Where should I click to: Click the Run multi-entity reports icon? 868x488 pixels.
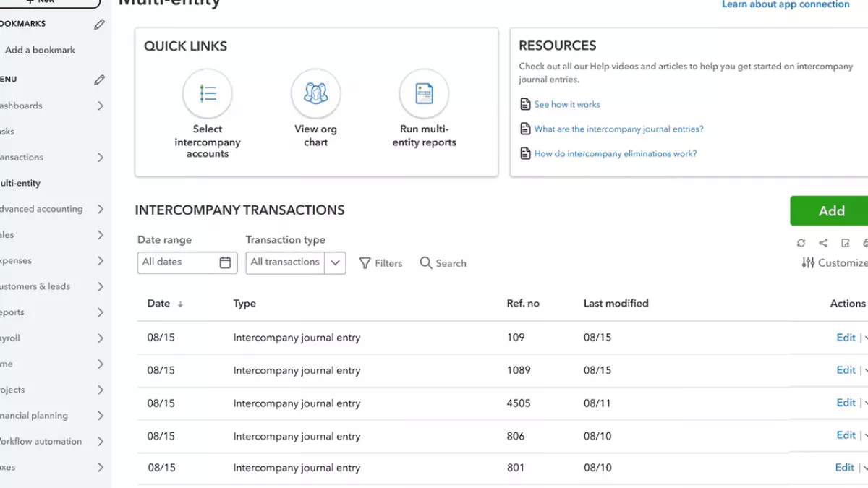pyautogui.click(x=424, y=94)
